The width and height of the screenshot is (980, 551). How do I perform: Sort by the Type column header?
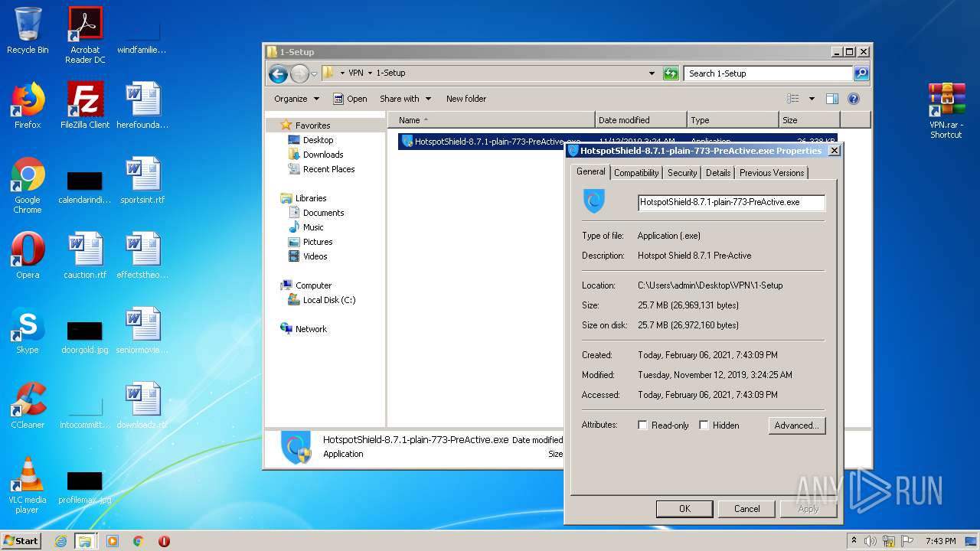click(733, 120)
